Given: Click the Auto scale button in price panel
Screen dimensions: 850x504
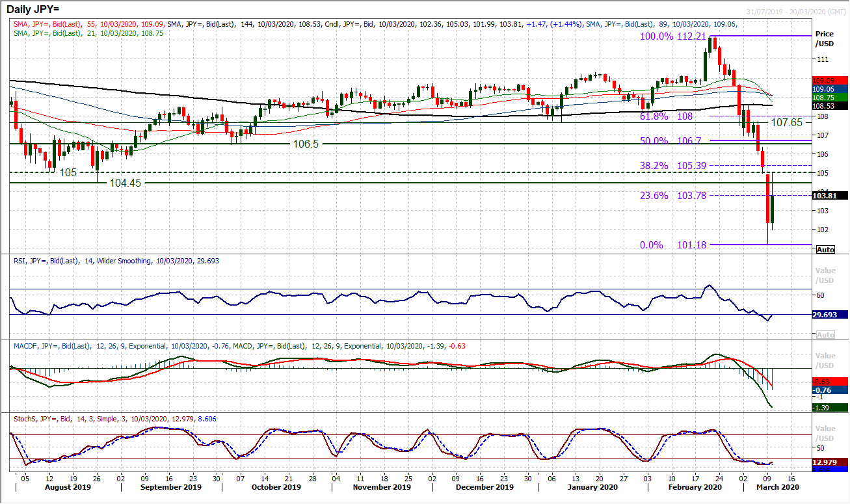Looking at the screenshot, I should coord(826,250).
